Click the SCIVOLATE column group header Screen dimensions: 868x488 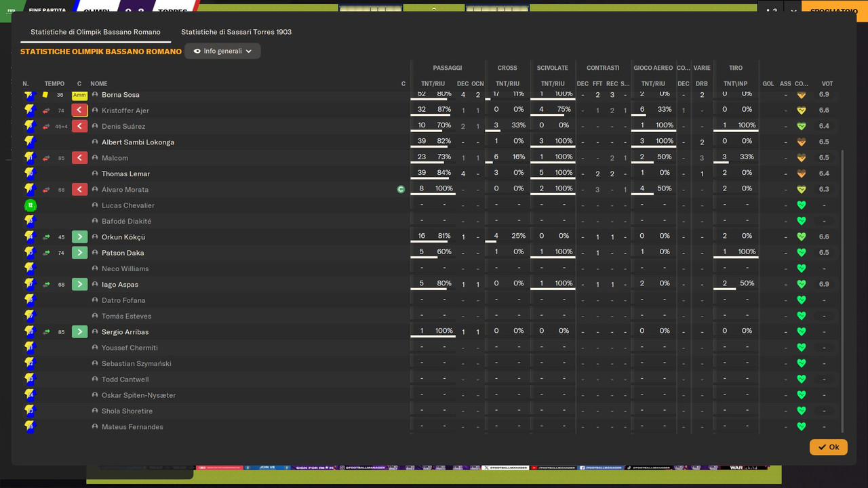coord(553,68)
